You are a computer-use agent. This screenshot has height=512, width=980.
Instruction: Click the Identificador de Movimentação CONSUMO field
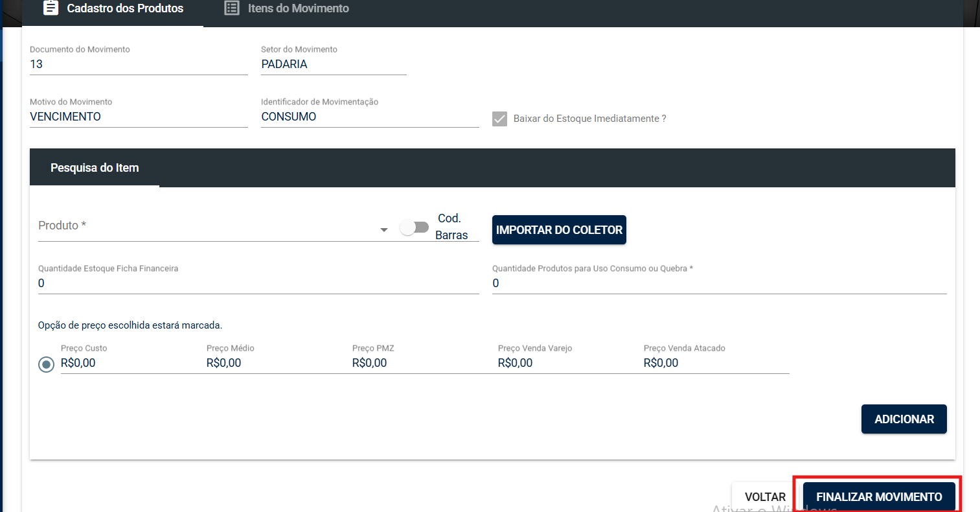pyautogui.click(x=370, y=117)
